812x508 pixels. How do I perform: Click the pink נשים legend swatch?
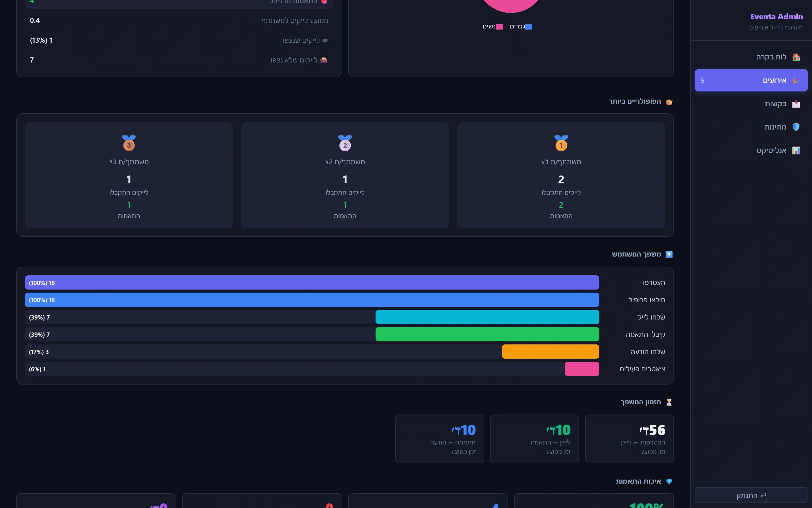[x=499, y=27]
